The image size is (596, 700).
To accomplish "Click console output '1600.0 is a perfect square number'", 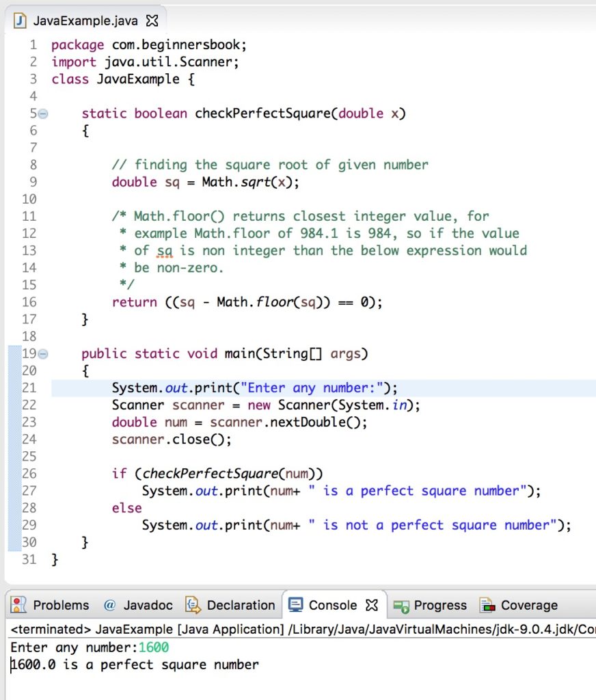I will [x=135, y=664].
